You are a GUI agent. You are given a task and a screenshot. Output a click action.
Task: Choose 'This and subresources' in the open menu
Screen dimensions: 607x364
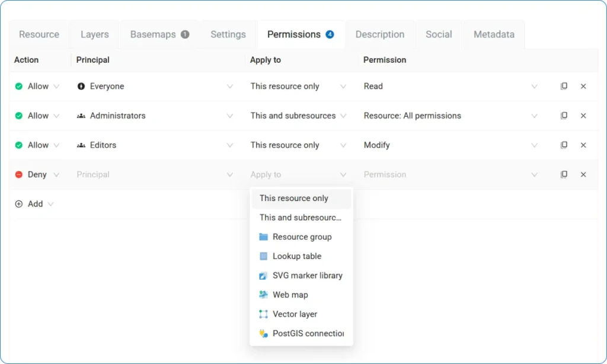pyautogui.click(x=299, y=218)
